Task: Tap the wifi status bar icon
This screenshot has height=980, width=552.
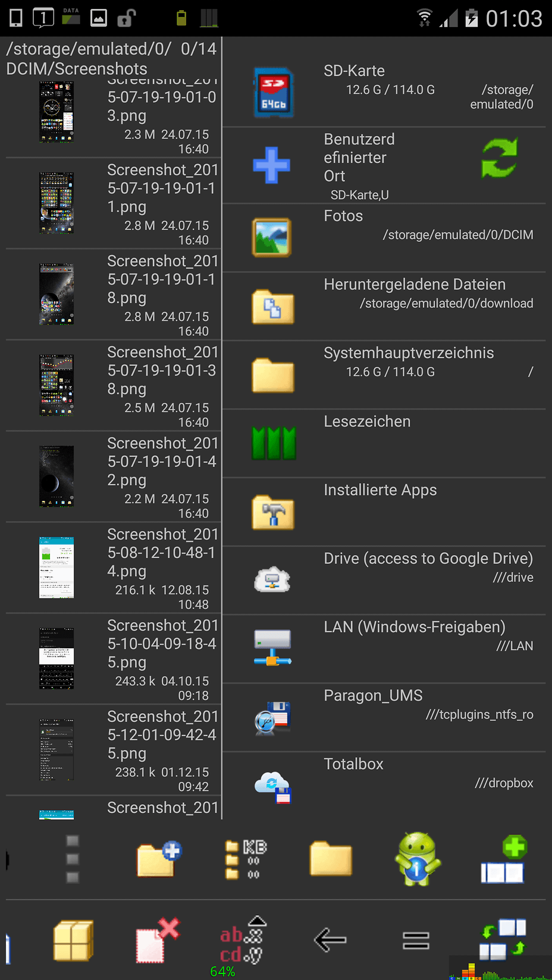Action: click(x=424, y=18)
